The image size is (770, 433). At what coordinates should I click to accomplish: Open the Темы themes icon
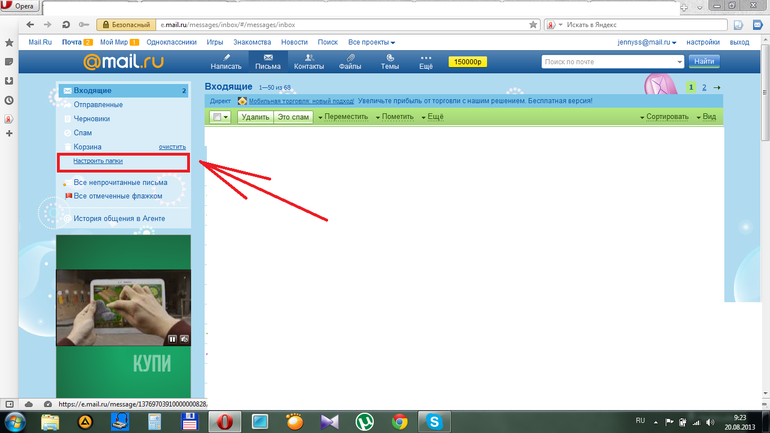390,58
